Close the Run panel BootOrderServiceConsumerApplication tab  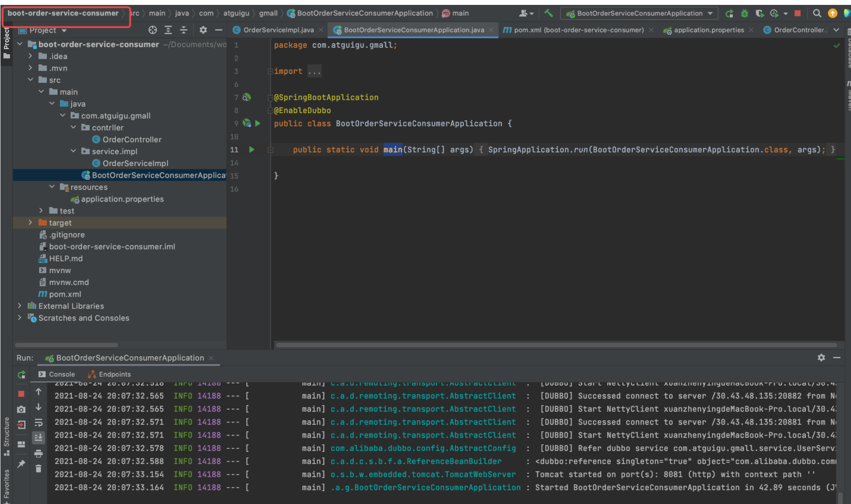pyautogui.click(x=211, y=358)
